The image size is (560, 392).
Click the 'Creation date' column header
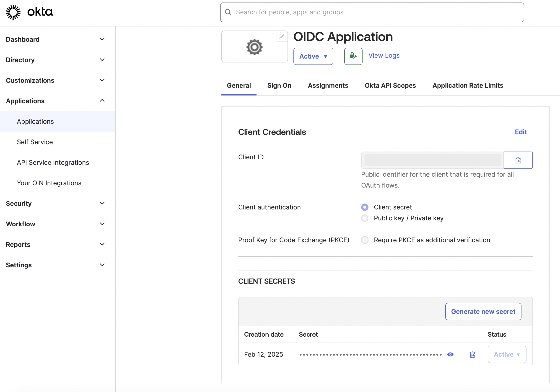264,335
